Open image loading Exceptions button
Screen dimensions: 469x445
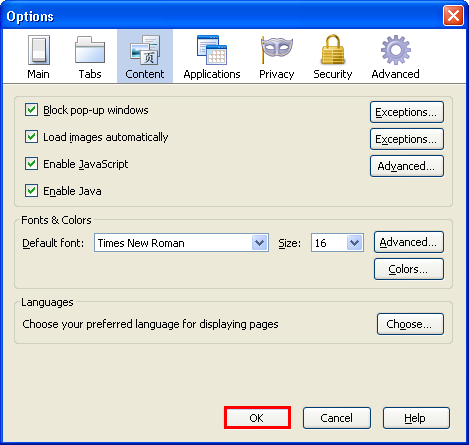[x=407, y=139]
